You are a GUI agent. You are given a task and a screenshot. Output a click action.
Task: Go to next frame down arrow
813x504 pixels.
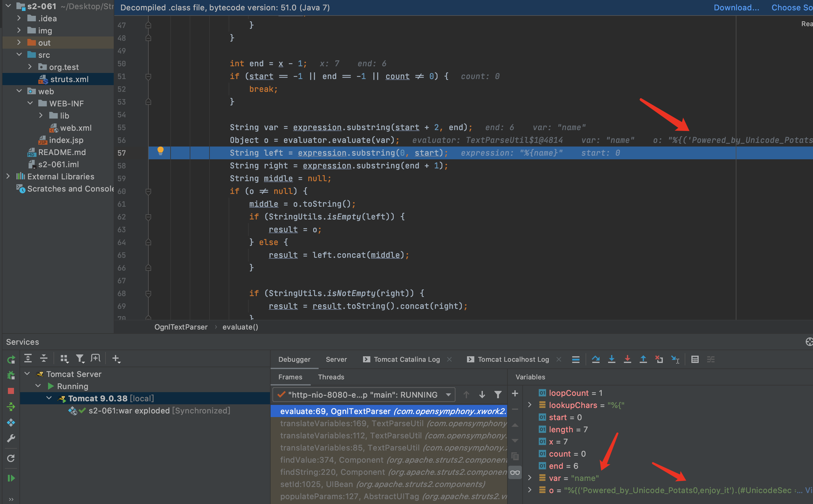coord(482,395)
